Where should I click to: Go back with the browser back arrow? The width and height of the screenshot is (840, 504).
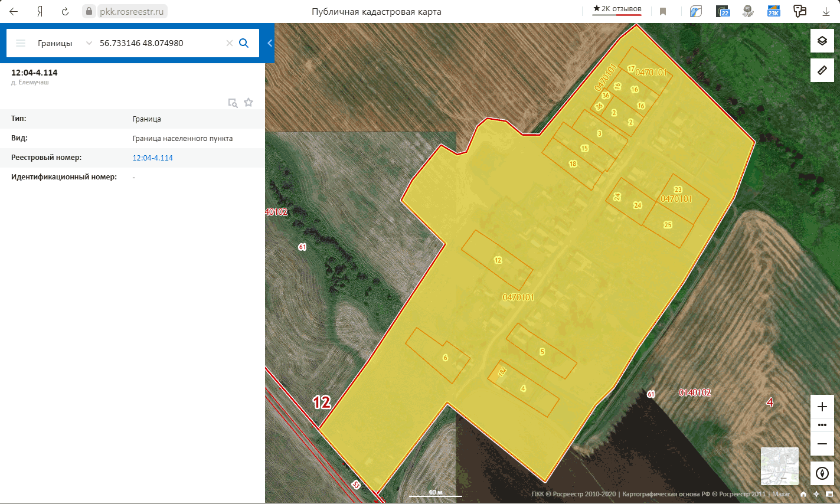point(14,11)
